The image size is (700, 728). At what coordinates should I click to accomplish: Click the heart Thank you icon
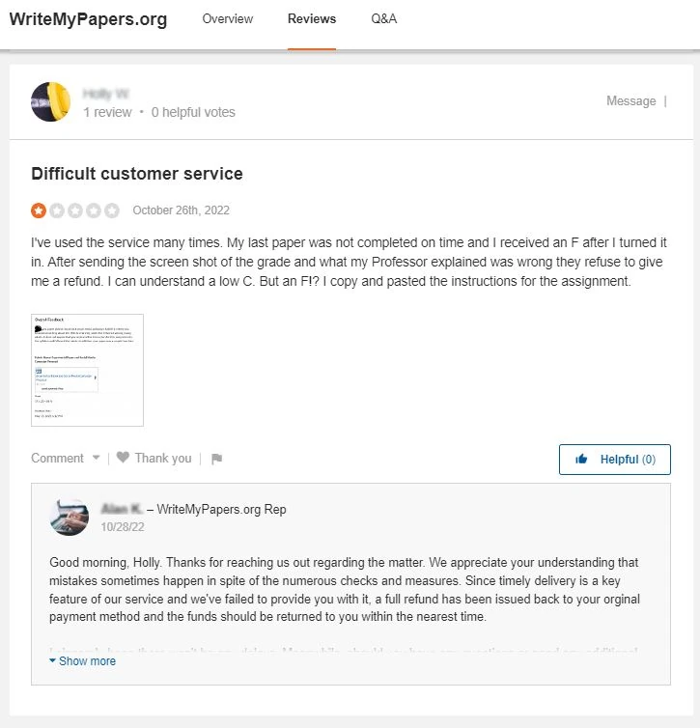(123, 457)
